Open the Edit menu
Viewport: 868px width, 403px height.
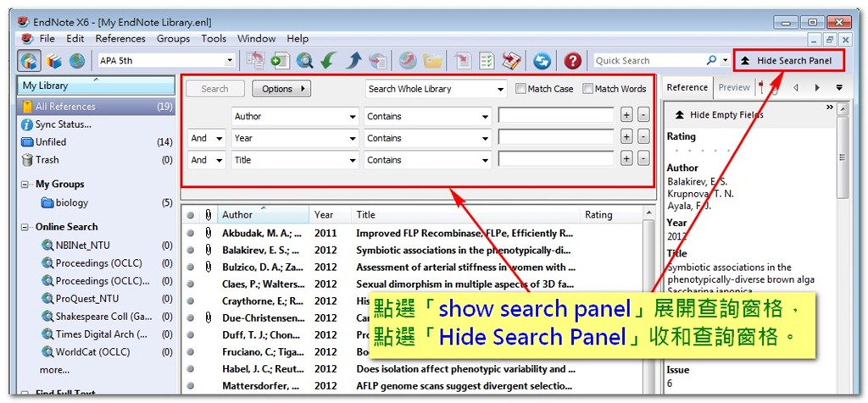75,39
